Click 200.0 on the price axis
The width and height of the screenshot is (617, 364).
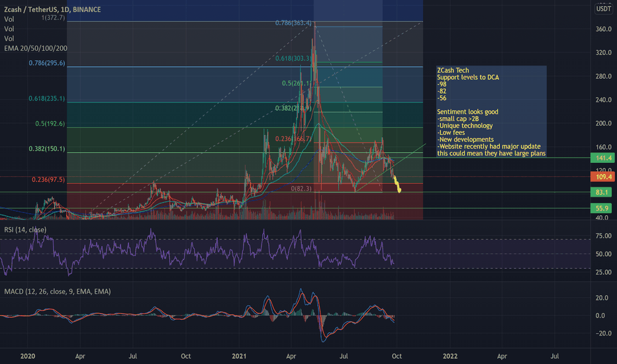(604, 123)
